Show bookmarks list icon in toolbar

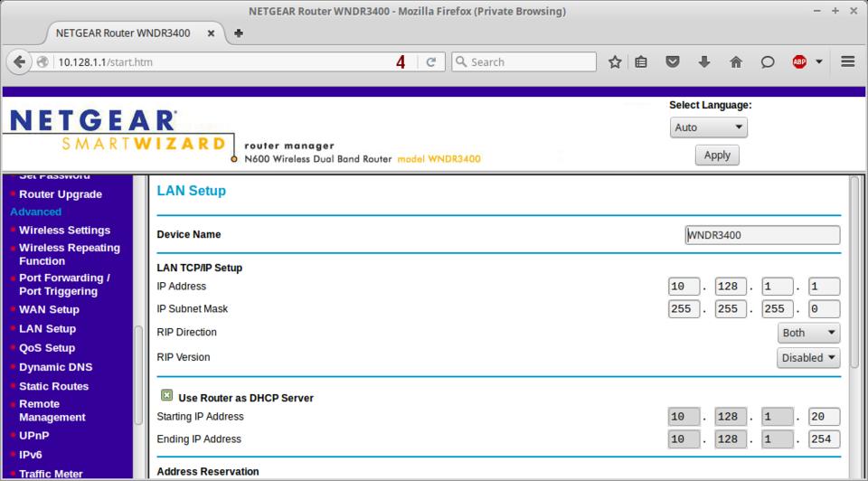coord(641,61)
